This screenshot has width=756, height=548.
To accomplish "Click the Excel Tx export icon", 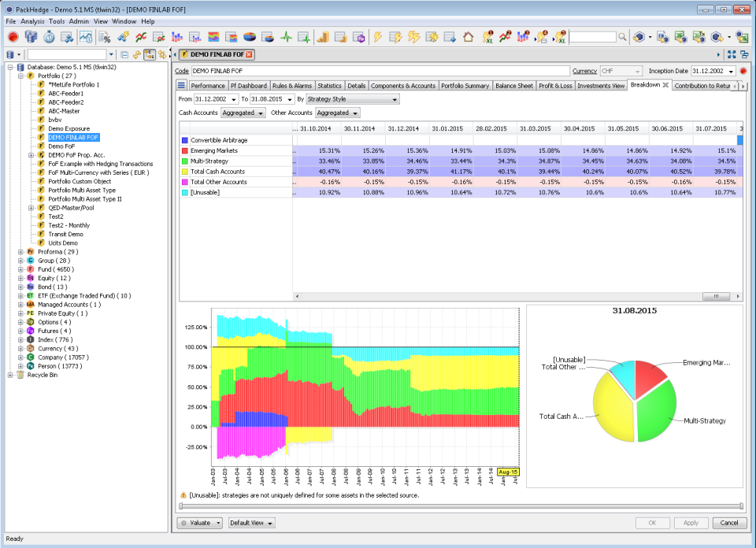I will [x=699, y=37].
